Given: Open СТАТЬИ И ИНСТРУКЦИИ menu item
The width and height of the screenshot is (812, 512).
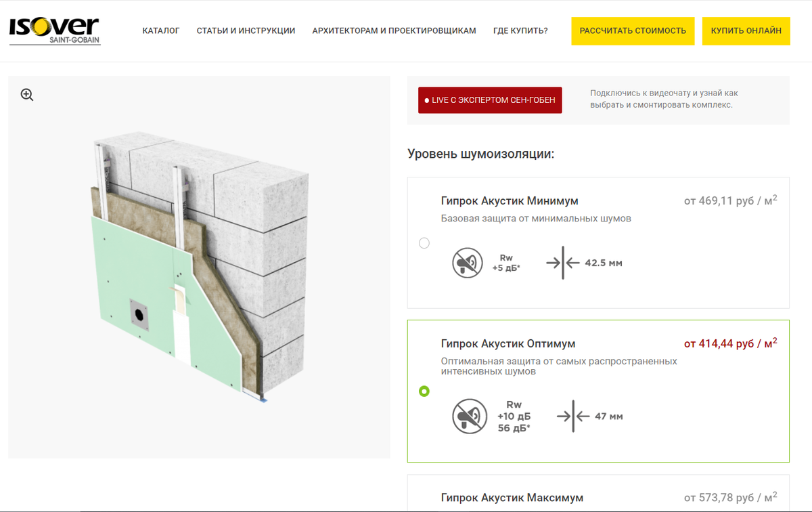Looking at the screenshot, I should coord(246,31).
